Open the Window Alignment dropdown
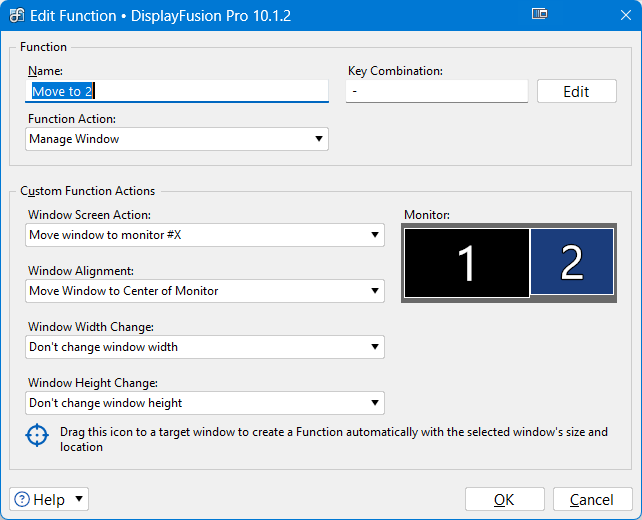642x520 pixels. pyautogui.click(x=205, y=291)
